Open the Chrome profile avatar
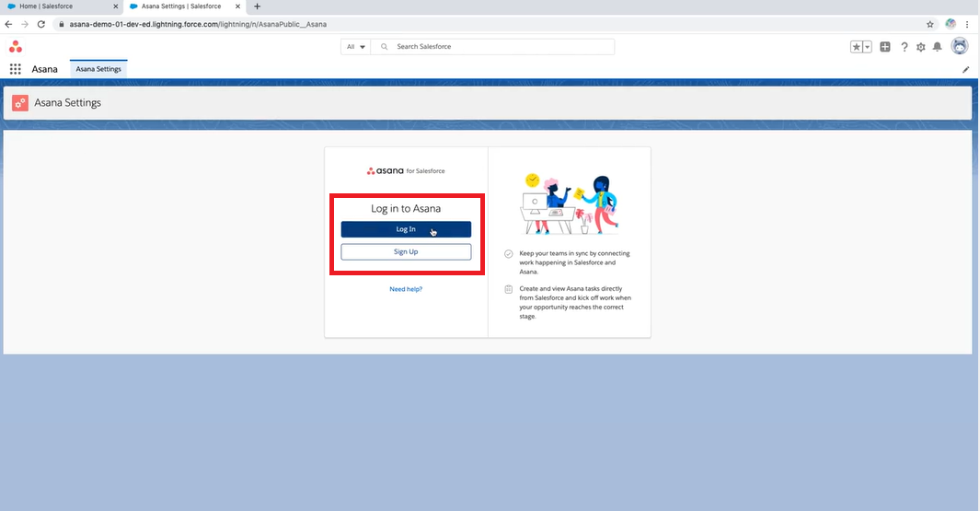 pos(951,24)
